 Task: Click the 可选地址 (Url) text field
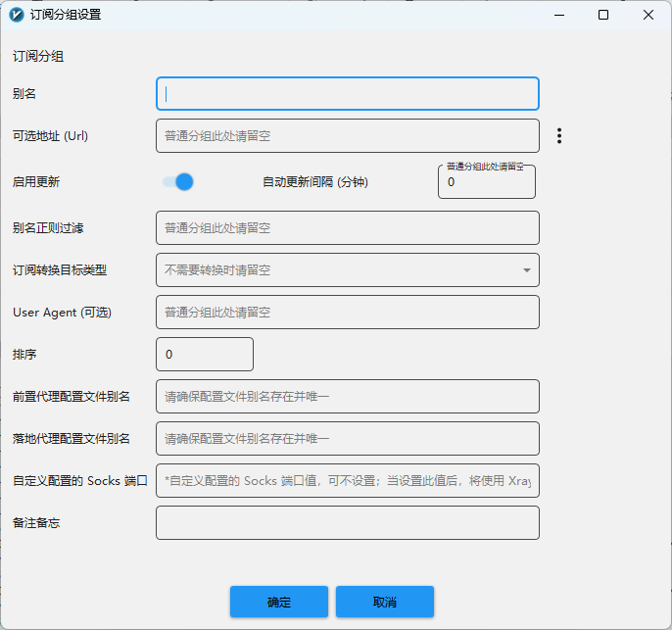[x=348, y=136]
